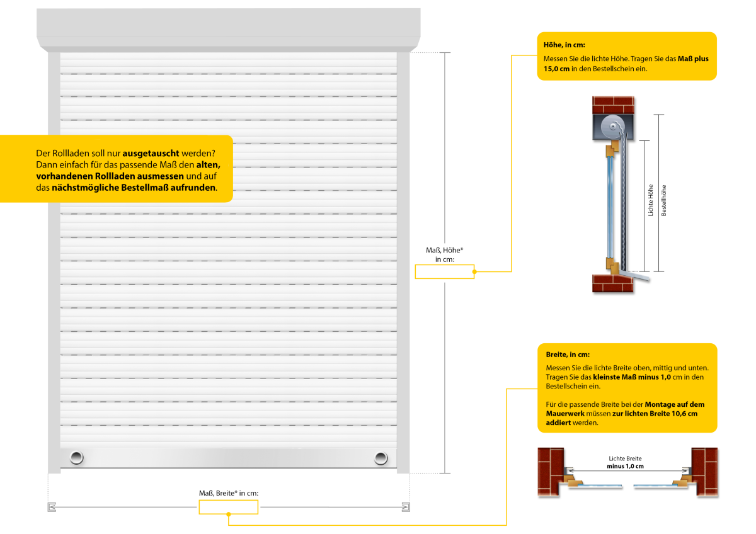Click the 'Lichte Höhe' label in the section diagram
The image size is (756, 534).
[x=651, y=200]
